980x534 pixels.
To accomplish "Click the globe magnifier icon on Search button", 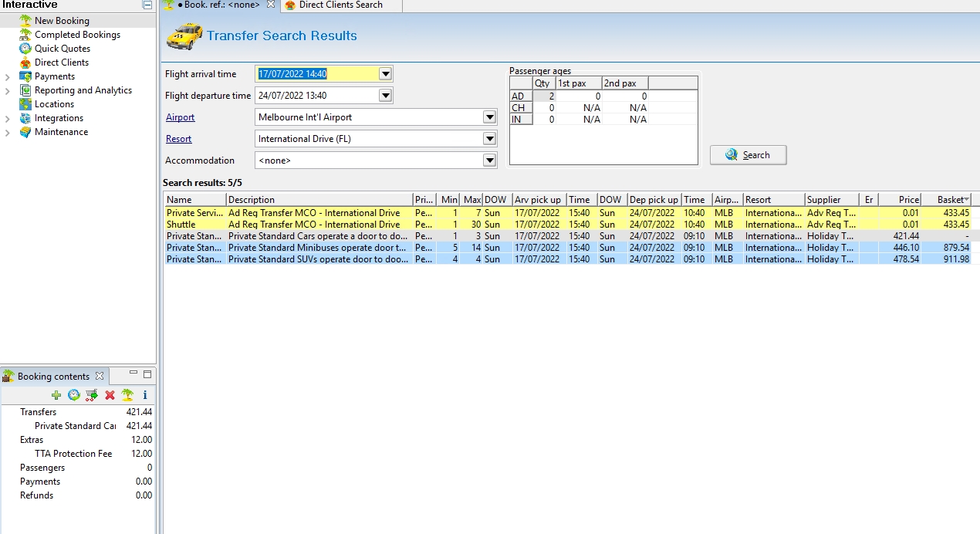I will [x=732, y=155].
